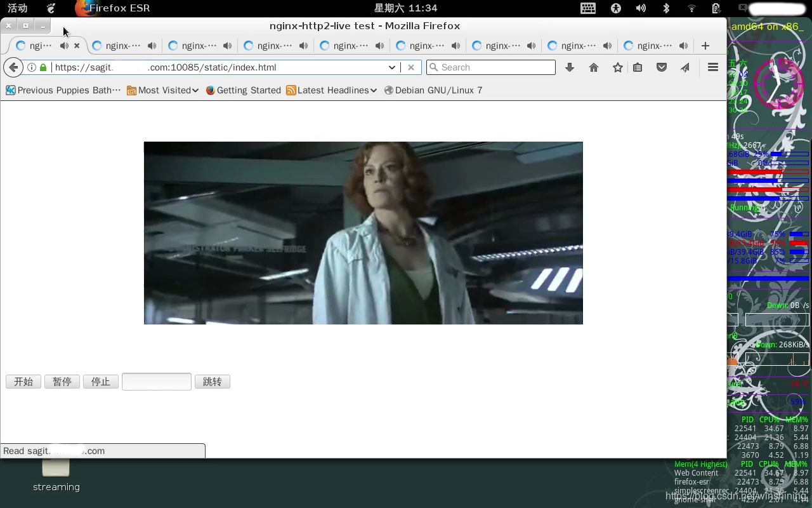The width and height of the screenshot is (812, 508).
Task: Mute the speaker on second nginx tab
Action: click(152, 46)
